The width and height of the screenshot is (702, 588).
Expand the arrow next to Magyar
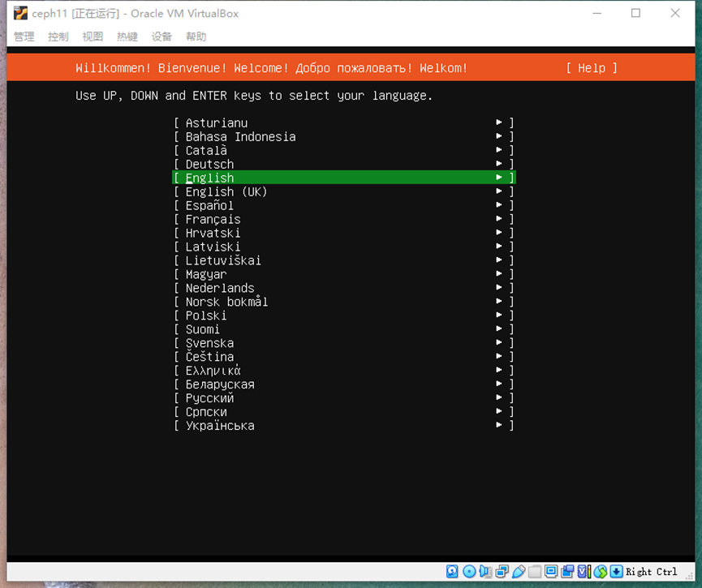click(499, 273)
